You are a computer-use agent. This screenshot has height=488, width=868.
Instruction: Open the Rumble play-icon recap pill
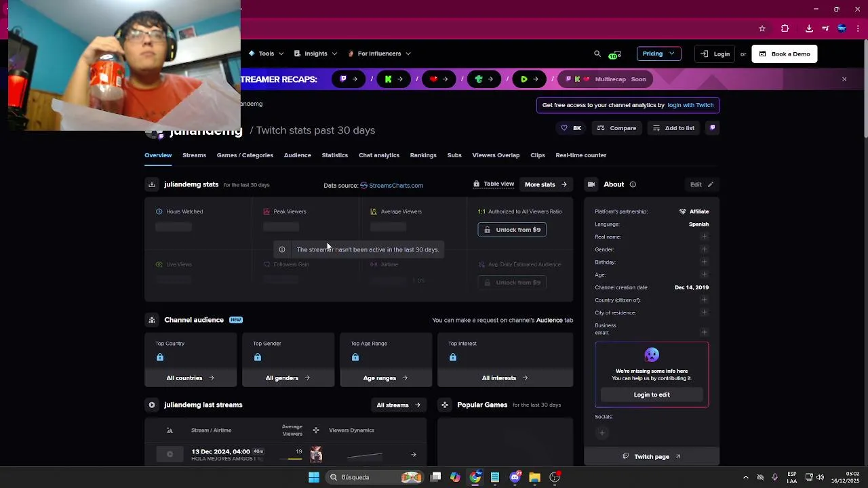[530, 79]
